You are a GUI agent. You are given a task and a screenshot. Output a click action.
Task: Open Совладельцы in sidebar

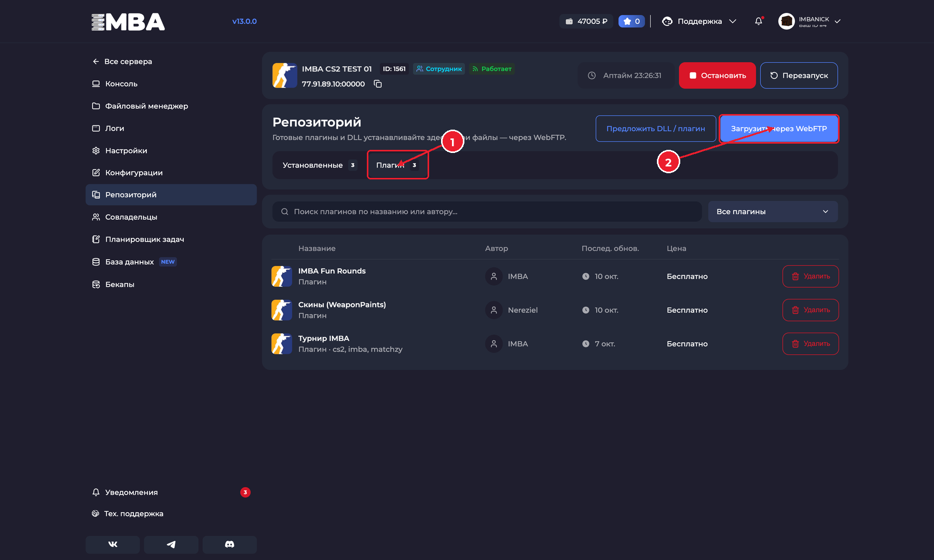click(171, 217)
